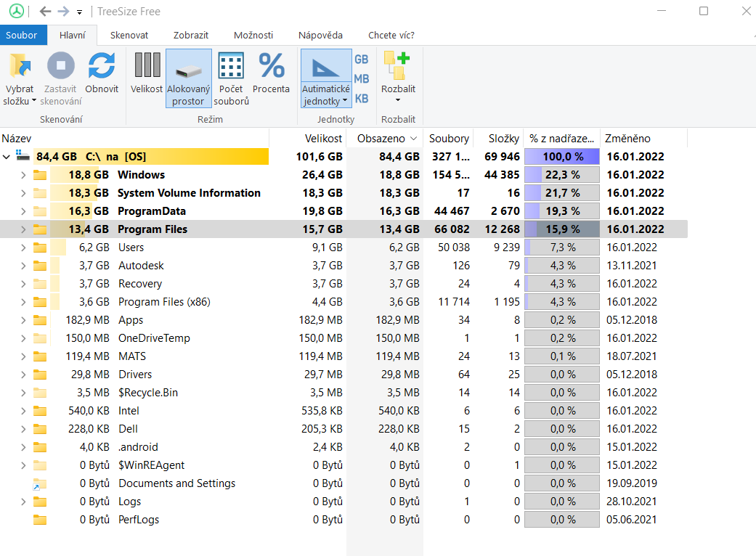Click the Zastavit skenování stop icon
This screenshot has width=756, height=556.
click(61, 65)
